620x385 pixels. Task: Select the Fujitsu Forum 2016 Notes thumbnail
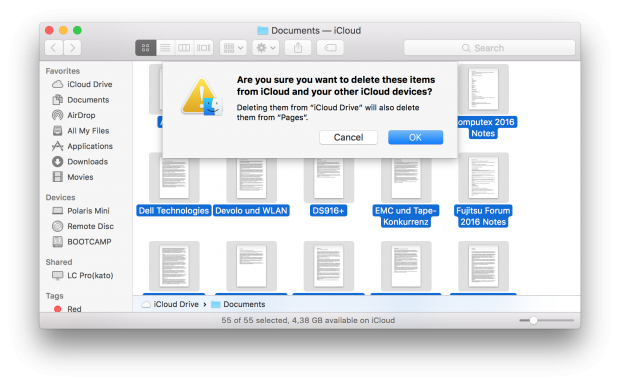pos(483,177)
